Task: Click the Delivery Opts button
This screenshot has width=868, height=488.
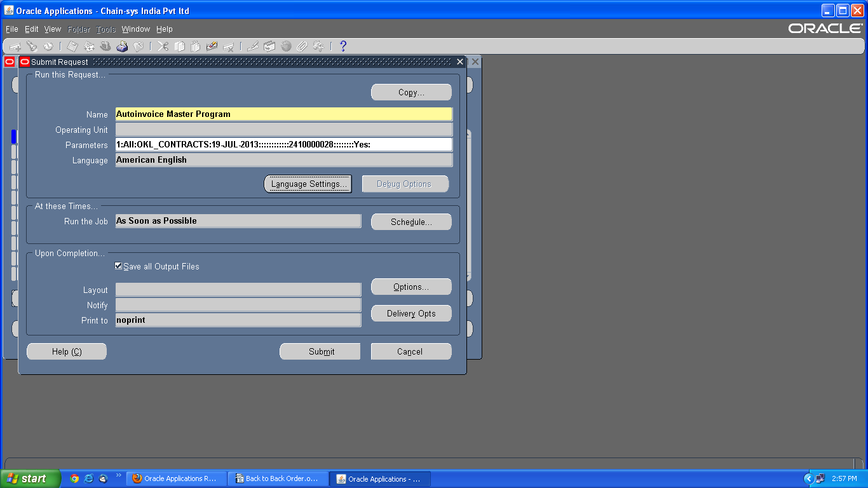Action: [x=411, y=313]
